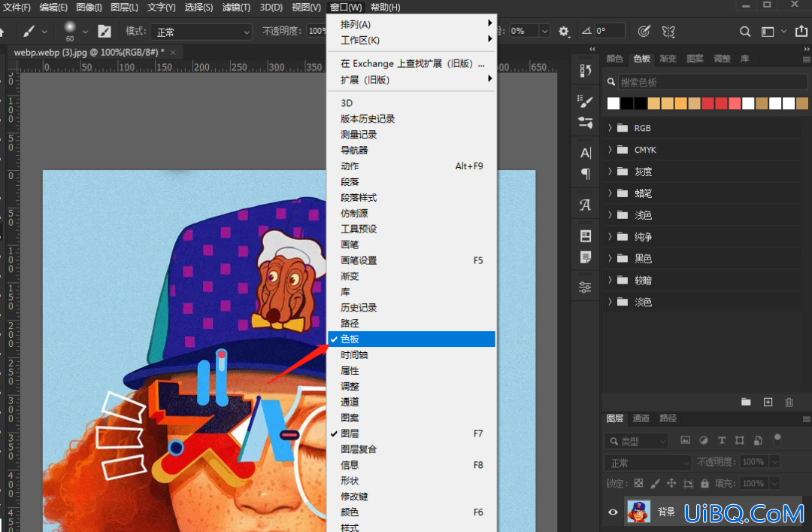Screen dimensions: 812x532
Task: Select the Brush tool preset icon
Action: (29, 32)
